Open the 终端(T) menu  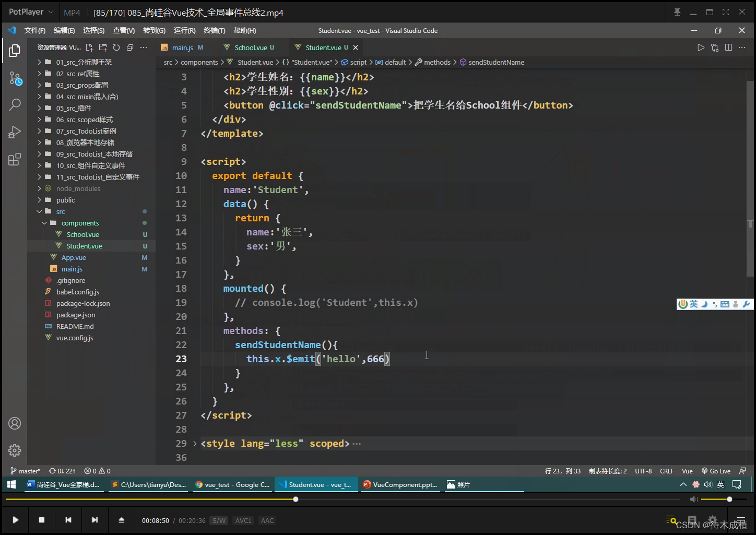[215, 31]
